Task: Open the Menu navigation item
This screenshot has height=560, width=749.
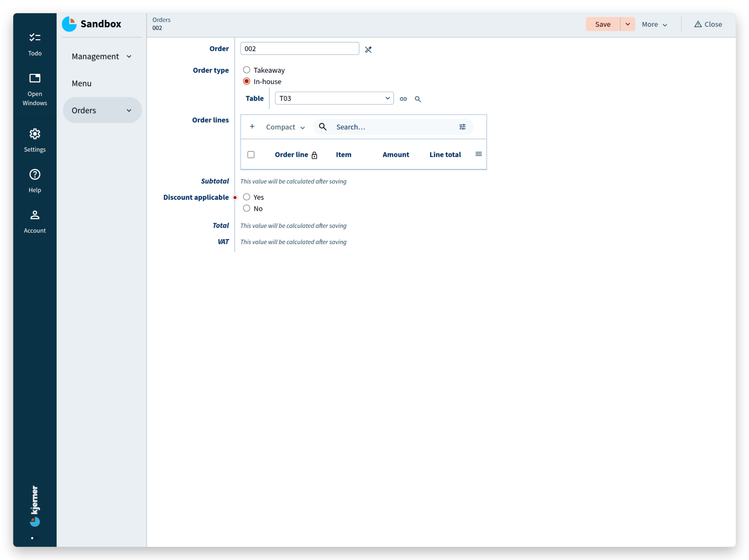Action: point(102,84)
